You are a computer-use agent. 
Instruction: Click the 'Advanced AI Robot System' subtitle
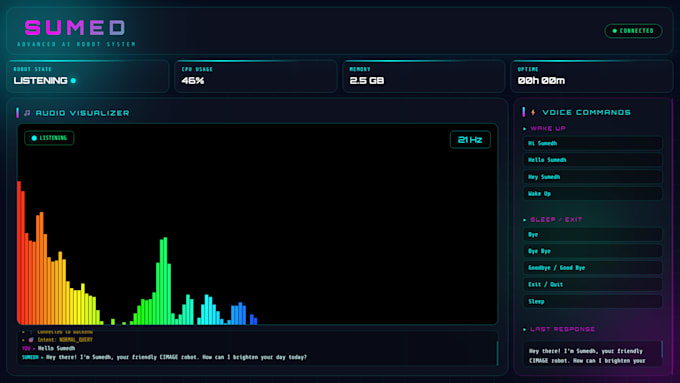point(76,44)
